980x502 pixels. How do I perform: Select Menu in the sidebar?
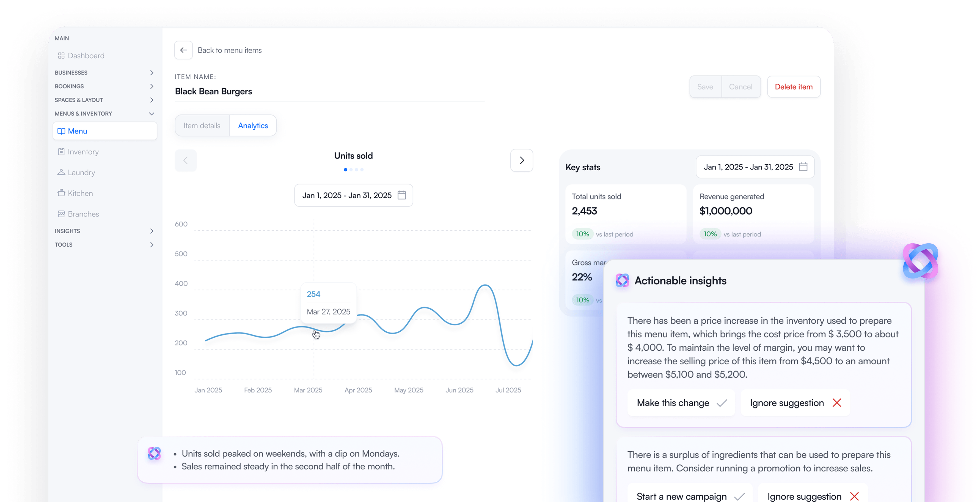[x=105, y=131]
